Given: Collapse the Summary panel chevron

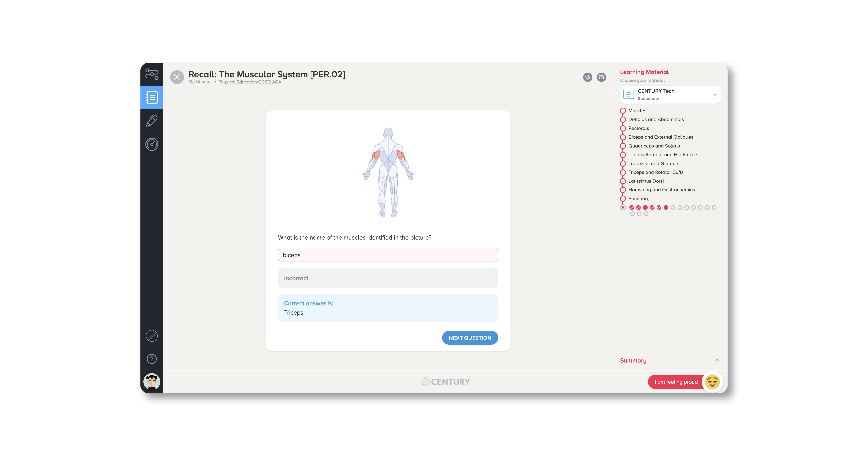Looking at the screenshot, I should pos(717,360).
